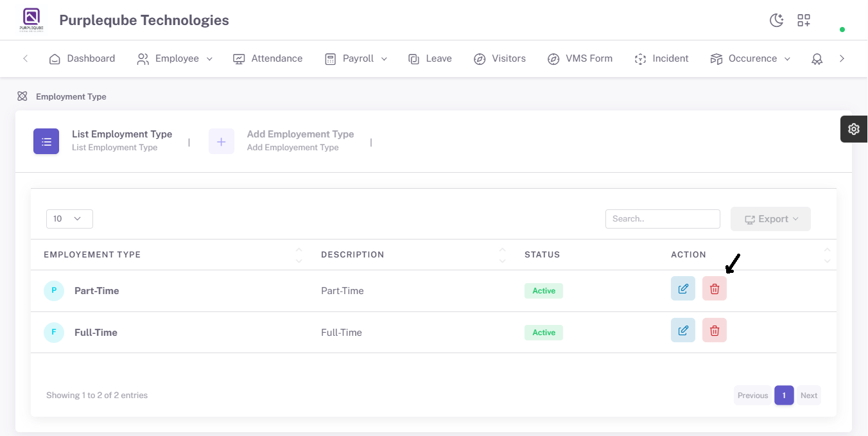
Task: Expand the Payroll menu
Action: point(356,58)
